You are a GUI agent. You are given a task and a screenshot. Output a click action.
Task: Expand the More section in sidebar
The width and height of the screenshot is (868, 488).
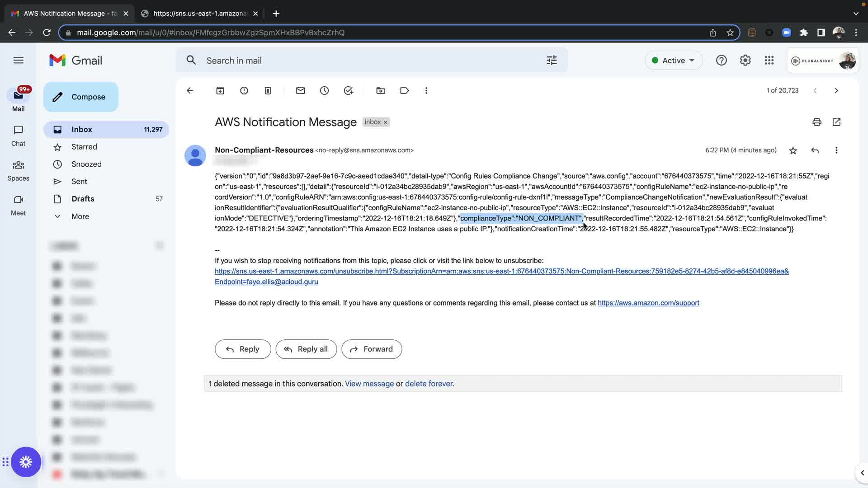tap(80, 216)
